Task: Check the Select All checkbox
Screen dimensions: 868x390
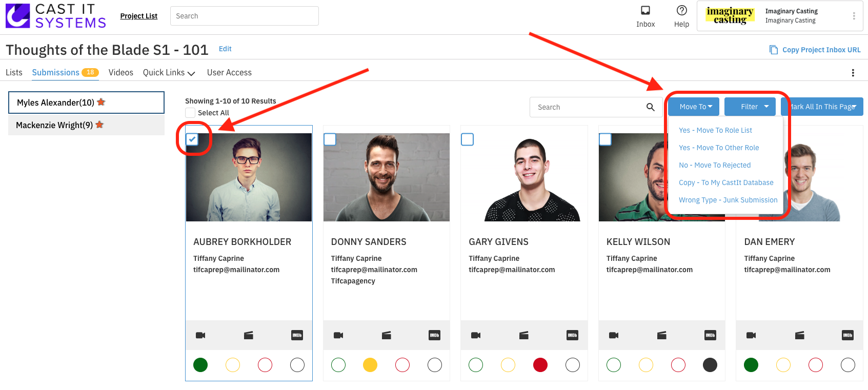Action: pos(190,113)
